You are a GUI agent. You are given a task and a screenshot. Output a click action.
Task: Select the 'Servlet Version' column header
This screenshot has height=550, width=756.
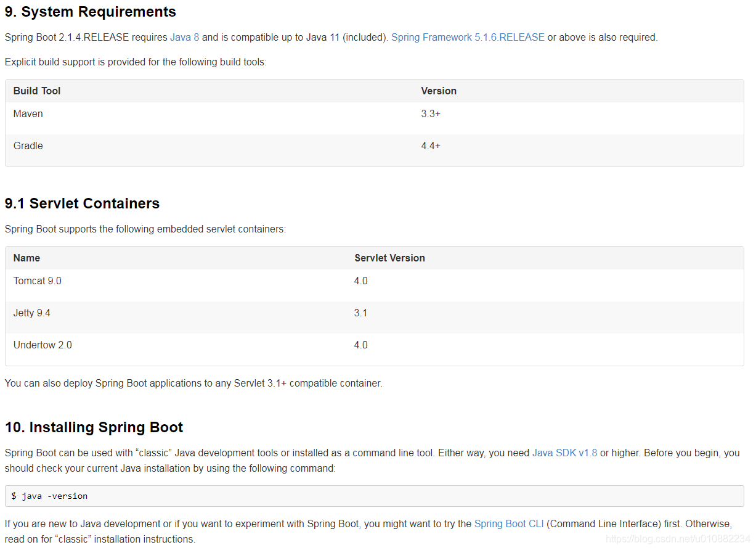click(x=389, y=258)
